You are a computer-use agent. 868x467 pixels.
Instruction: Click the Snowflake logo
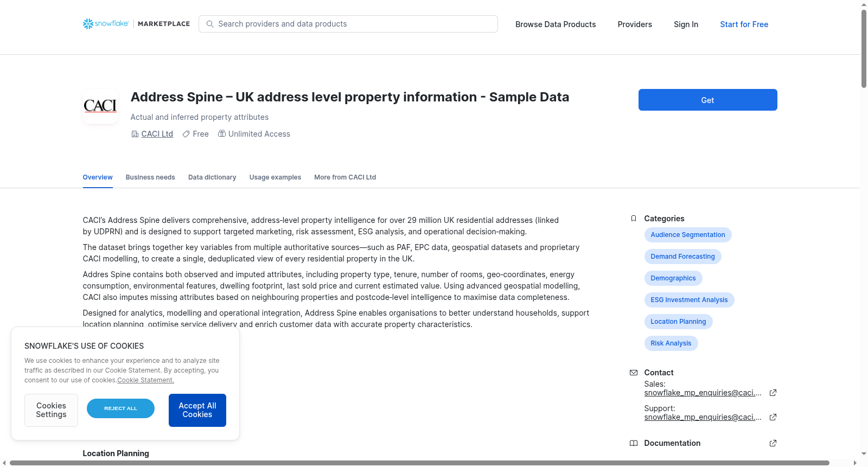[x=106, y=24]
